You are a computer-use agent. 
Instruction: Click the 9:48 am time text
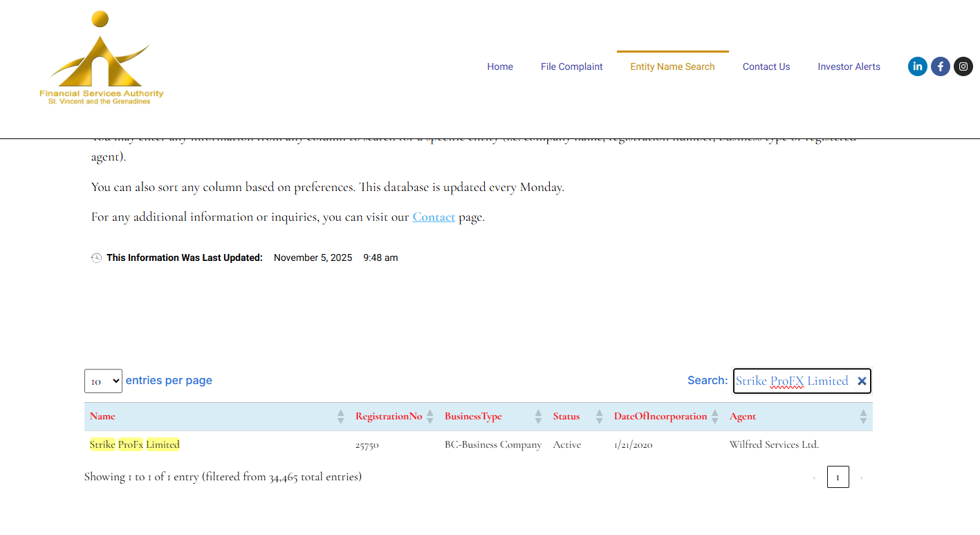(x=380, y=258)
